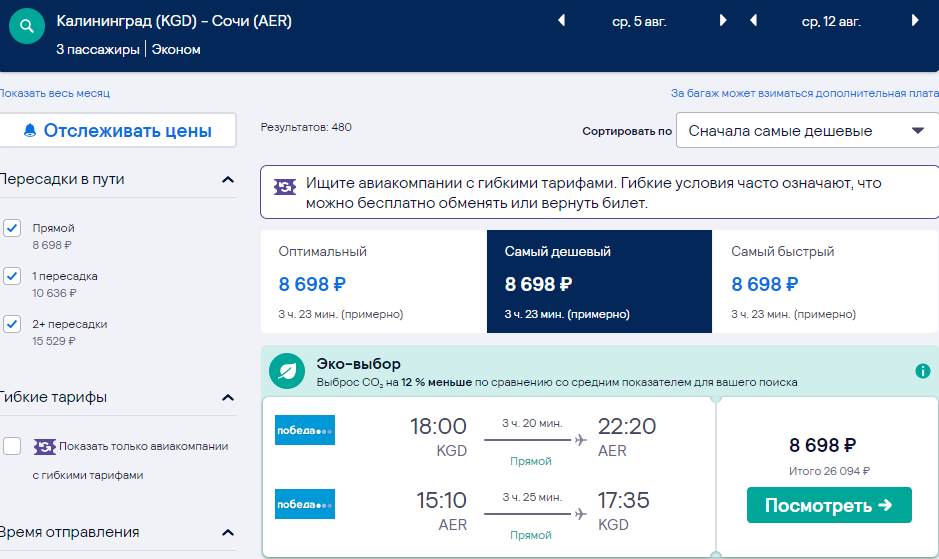Uncheck the 2+ пересадки checkbox
Image resolution: width=939 pixels, height=559 pixels.
click(12, 324)
